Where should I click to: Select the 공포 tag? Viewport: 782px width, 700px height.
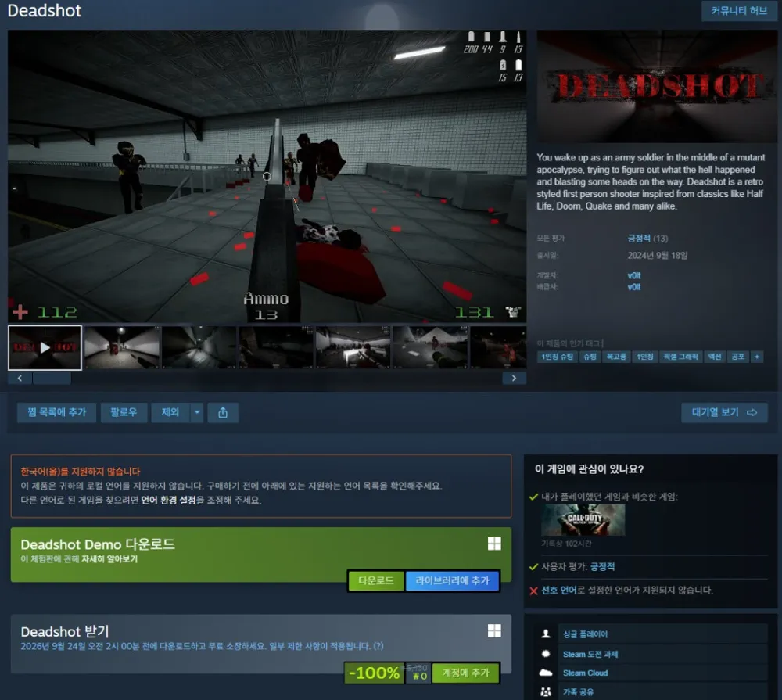click(x=737, y=357)
